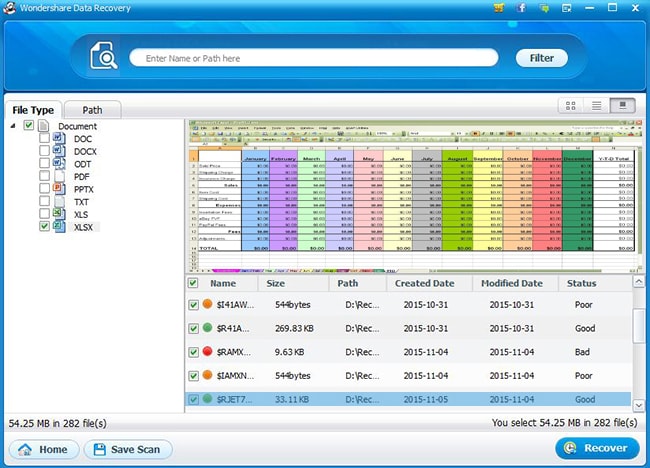
Task: Sort by the Path column header
Action: point(358,283)
